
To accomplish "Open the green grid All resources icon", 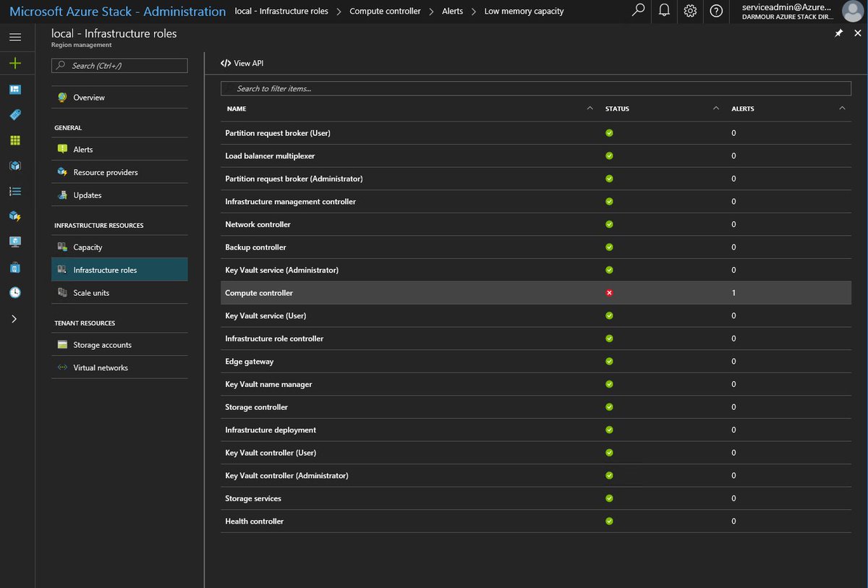I will coord(15,140).
